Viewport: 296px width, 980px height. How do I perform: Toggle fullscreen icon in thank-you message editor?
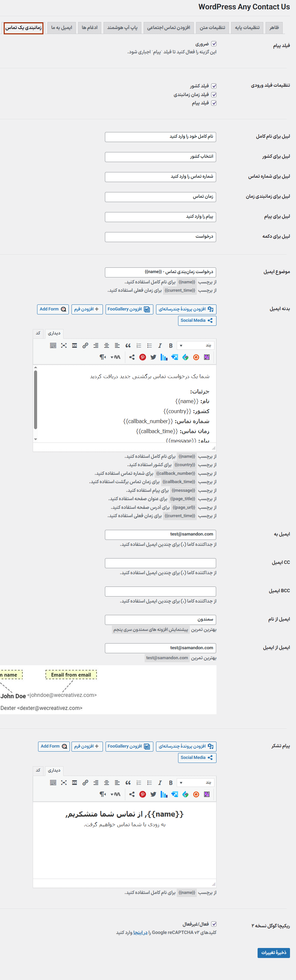(x=63, y=783)
